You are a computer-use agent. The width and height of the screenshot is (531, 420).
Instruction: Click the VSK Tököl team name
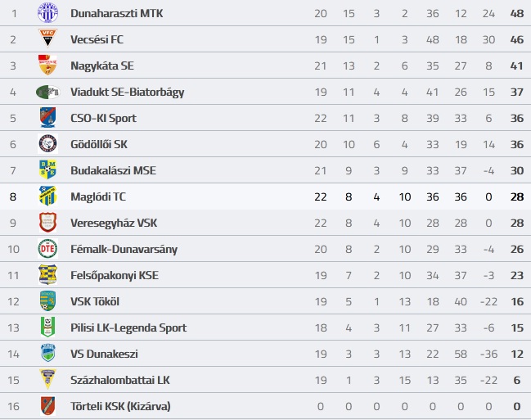95,301
